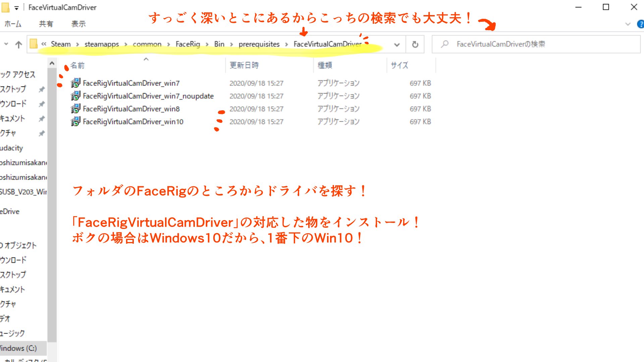
Task: Open the 共有 ribbon tab
Action: tap(46, 24)
